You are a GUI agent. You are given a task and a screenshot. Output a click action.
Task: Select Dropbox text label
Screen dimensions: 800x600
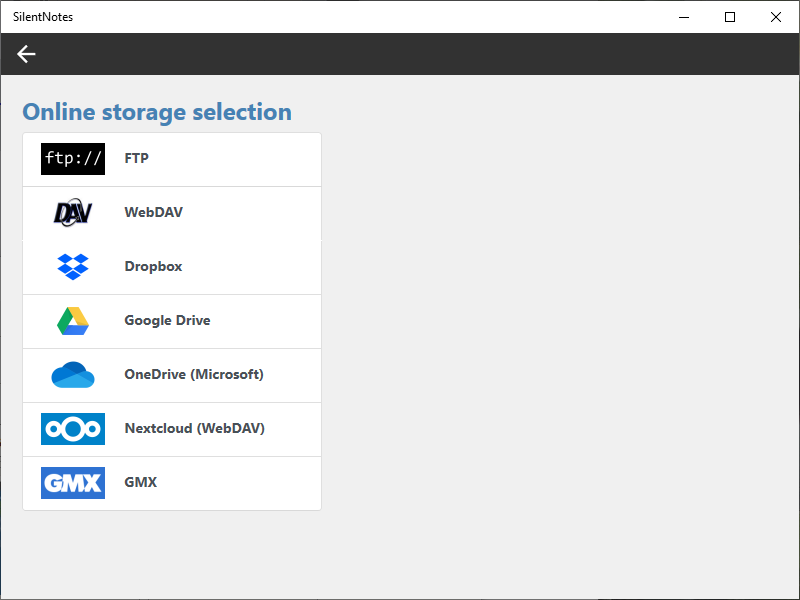pyautogui.click(x=153, y=266)
